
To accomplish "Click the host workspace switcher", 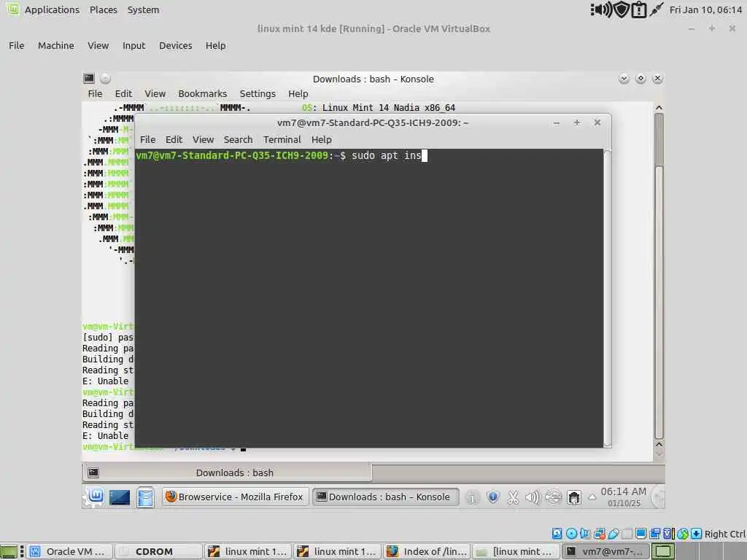I will pos(662,551).
